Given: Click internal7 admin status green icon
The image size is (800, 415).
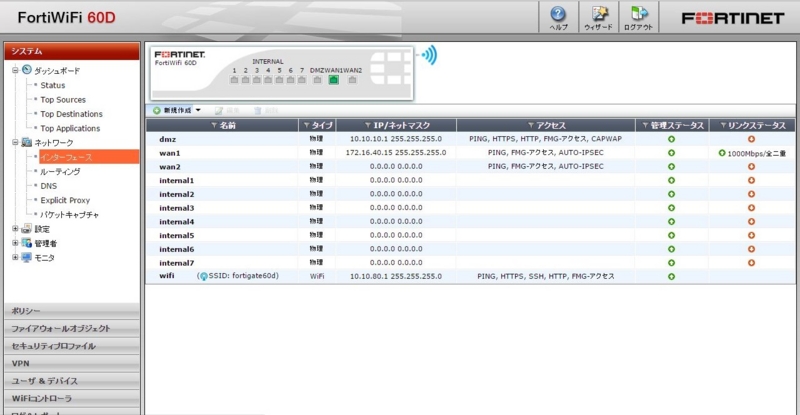Looking at the screenshot, I should [x=671, y=263].
